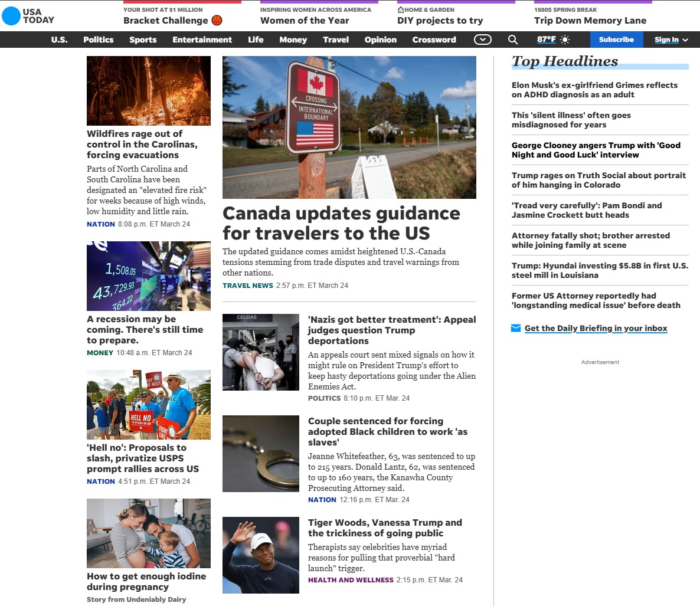
Task: Open Grimes ADHD diagnosis headline
Action: [594, 90]
